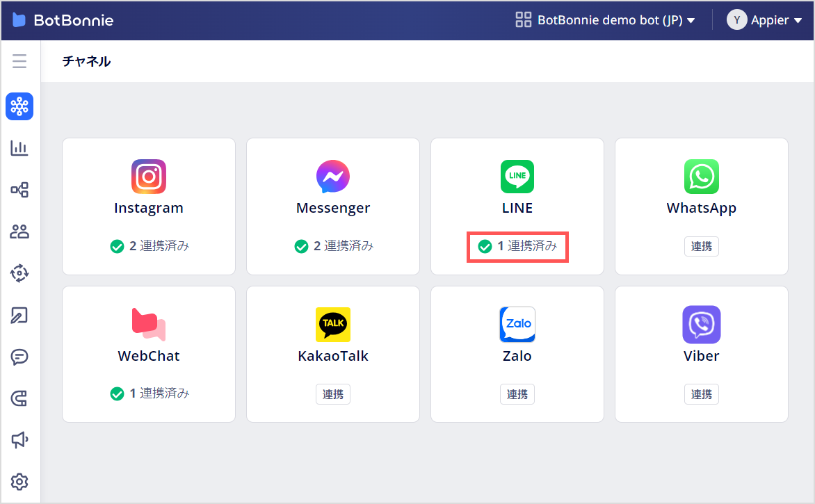Click 連携 button under Zalo

pyautogui.click(x=517, y=394)
